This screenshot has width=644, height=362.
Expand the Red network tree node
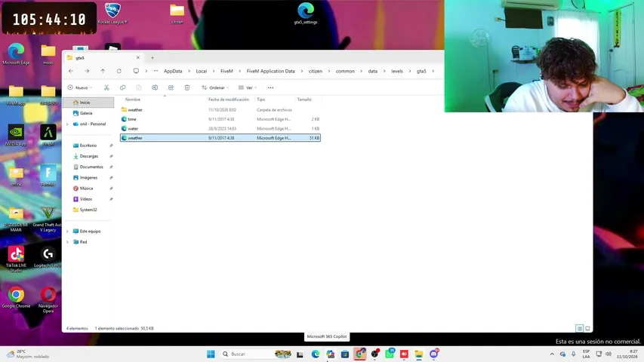click(68, 242)
